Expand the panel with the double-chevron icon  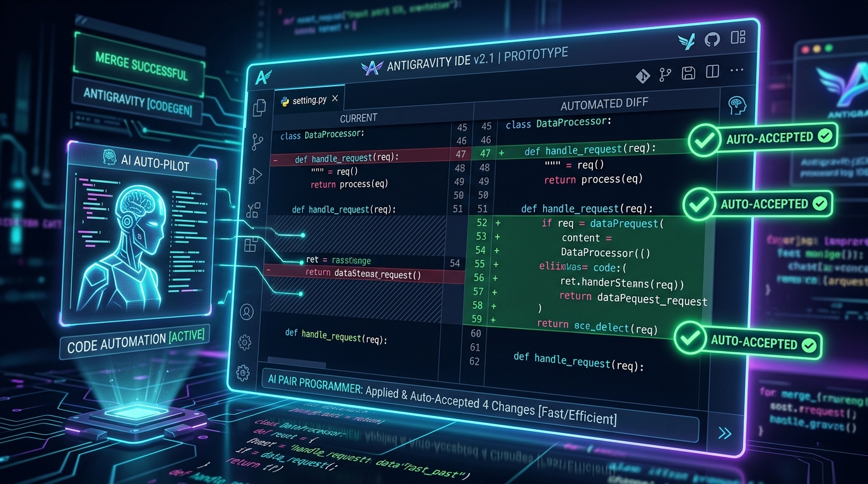725,433
